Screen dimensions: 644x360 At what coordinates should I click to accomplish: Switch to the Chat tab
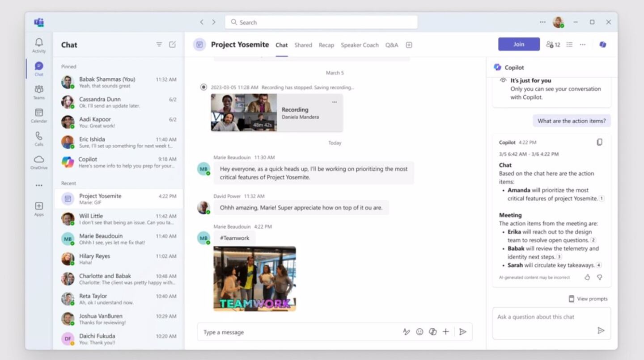point(282,45)
